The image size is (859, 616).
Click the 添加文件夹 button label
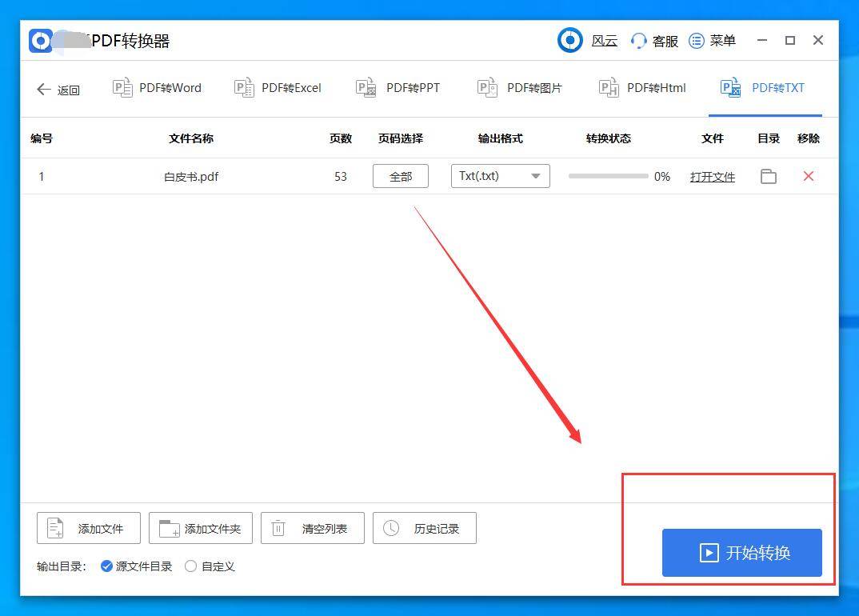[213, 529]
